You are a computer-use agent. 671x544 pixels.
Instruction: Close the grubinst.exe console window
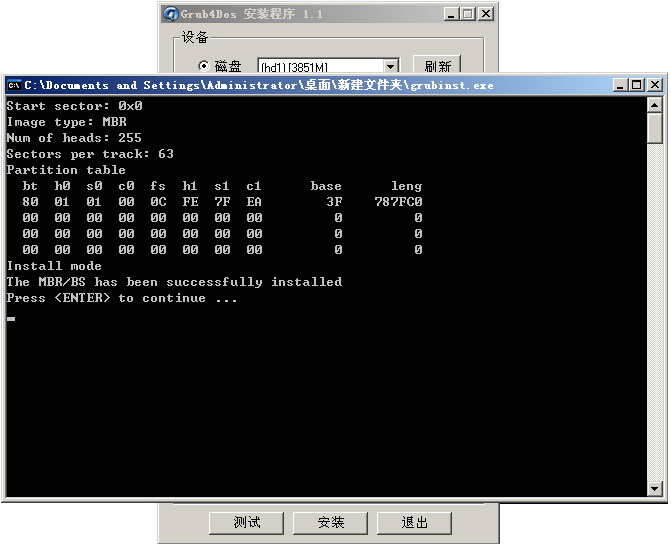pyautogui.click(x=655, y=86)
